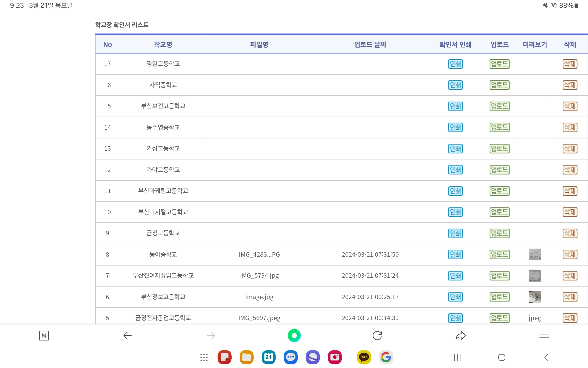Check battery 88% status indicator

click(x=568, y=5)
